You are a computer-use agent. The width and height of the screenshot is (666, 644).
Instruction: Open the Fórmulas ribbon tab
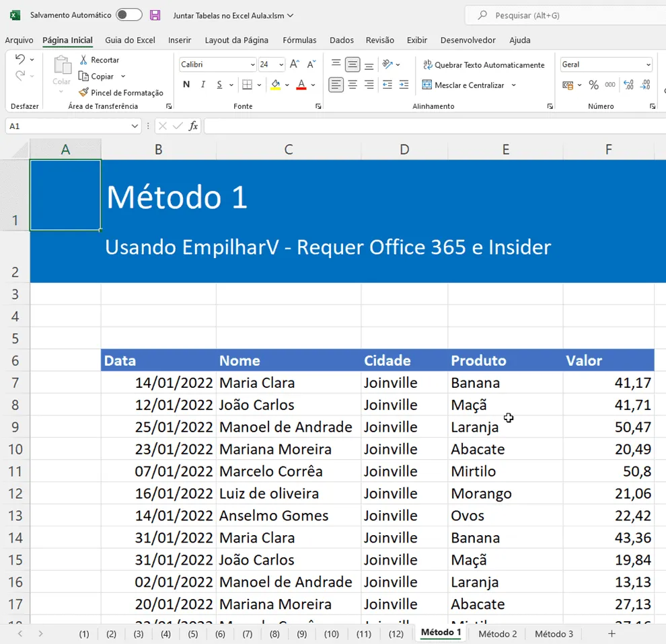click(x=299, y=40)
